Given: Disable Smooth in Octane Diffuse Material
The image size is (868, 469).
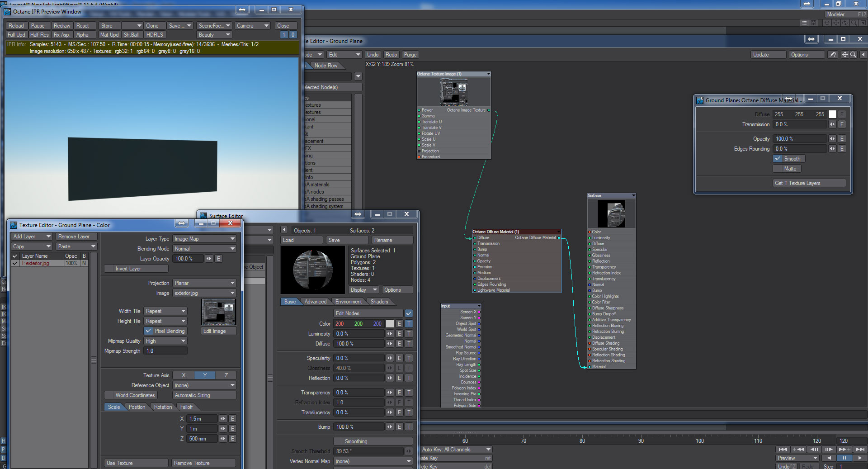Looking at the screenshot, I should pos(778,159).
